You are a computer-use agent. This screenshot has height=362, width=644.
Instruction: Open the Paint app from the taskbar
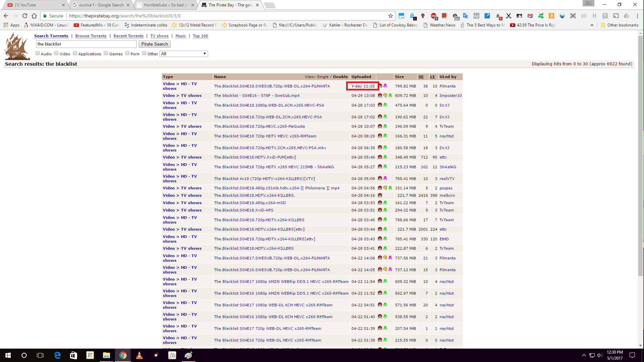click(x=189, y=355)
